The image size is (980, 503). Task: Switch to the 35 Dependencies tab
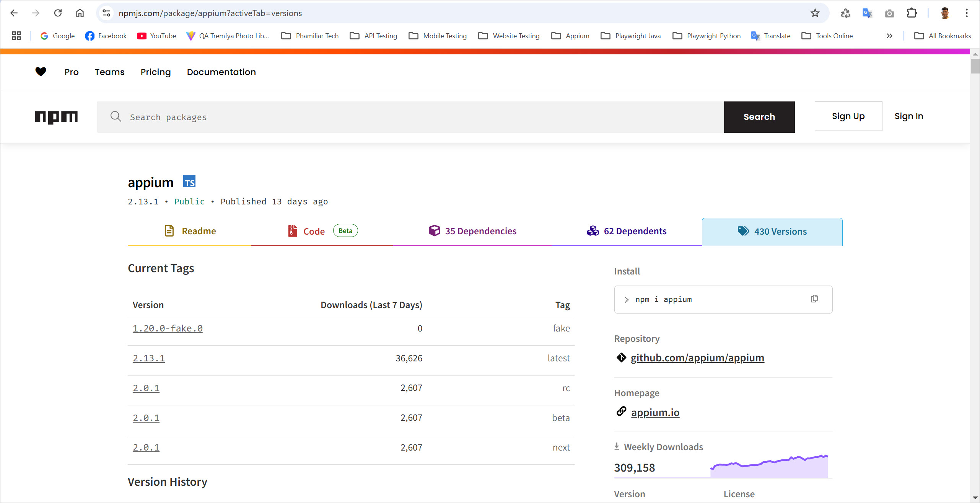472,231
